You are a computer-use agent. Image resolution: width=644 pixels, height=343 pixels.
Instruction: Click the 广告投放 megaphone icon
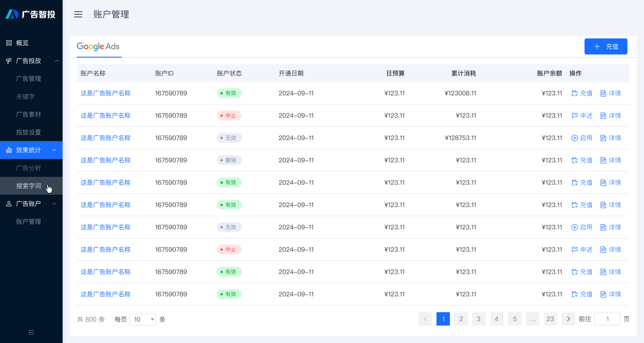[8, 60]
